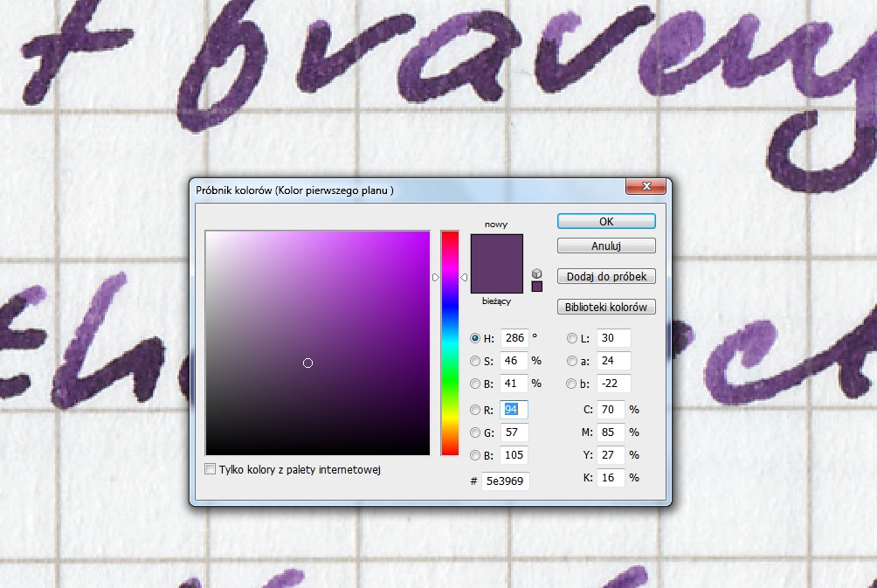Select the G green radio button
877x588 pixels.
(x=476, y=432)
